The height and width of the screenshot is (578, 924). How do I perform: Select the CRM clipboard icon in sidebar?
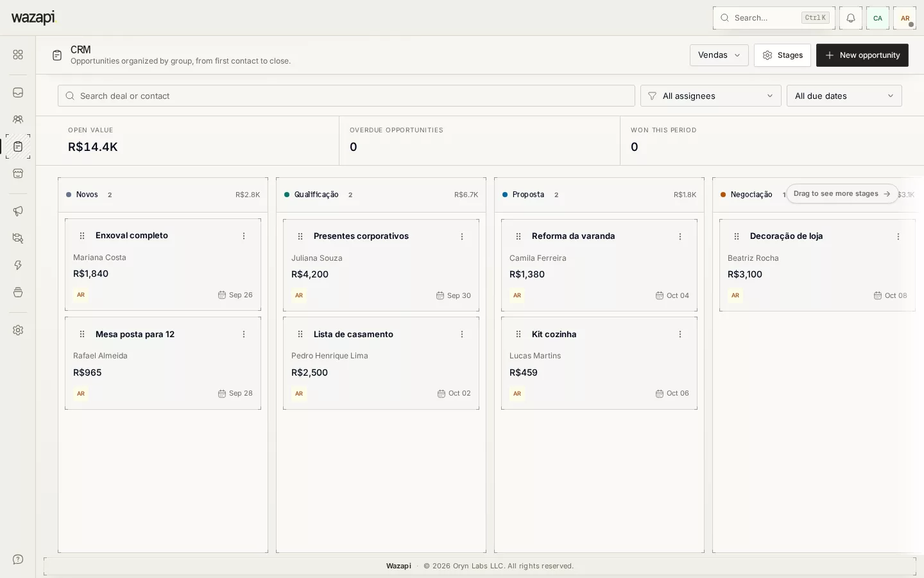point(18,146)
